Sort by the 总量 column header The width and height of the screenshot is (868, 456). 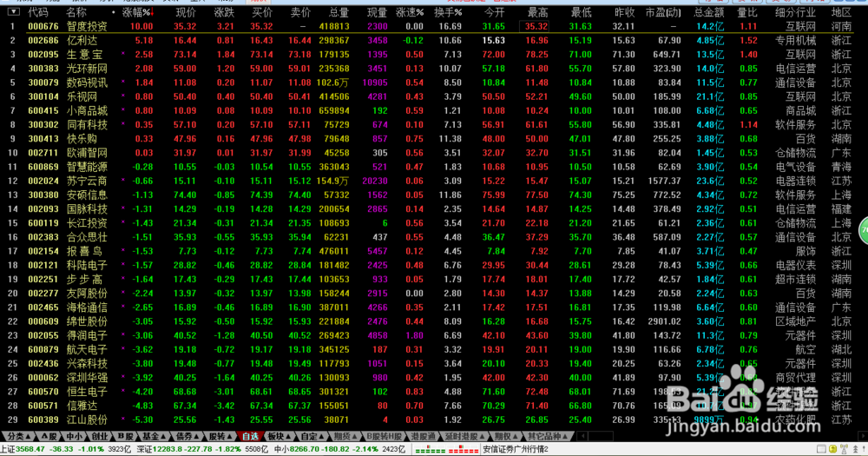(339, 11)
